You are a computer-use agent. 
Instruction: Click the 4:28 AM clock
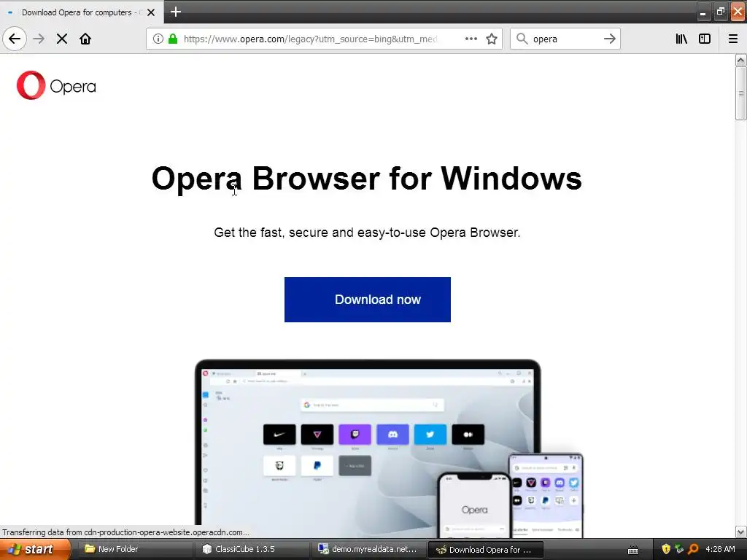(x=720, y=549)
